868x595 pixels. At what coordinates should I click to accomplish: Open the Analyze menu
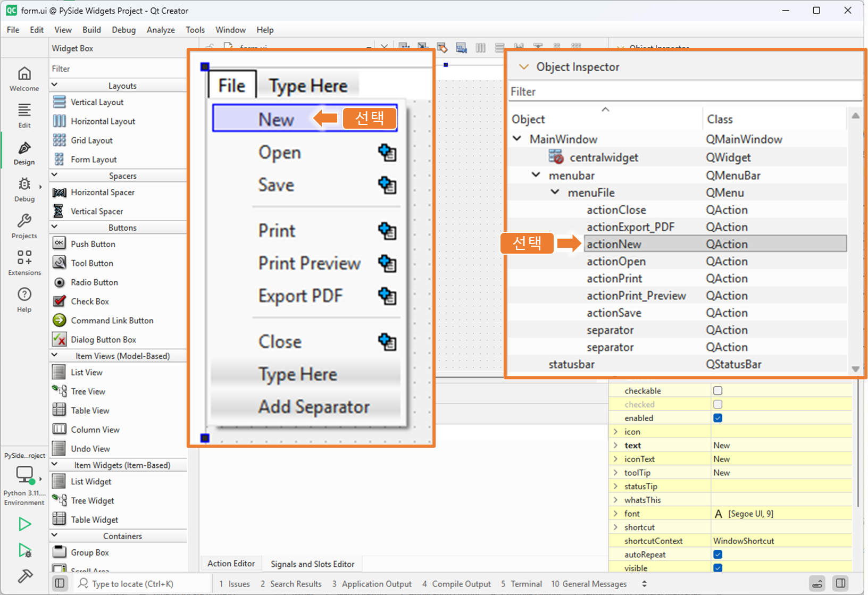point(161,30)
